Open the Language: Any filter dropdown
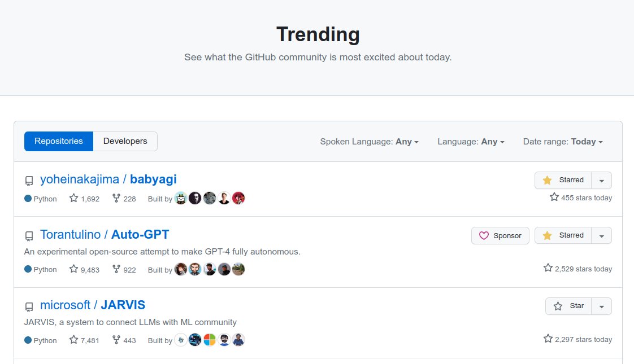634x364 pixels. 471,142
